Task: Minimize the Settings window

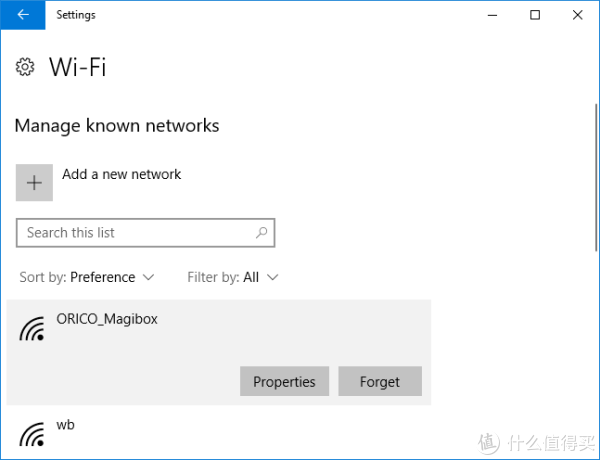Action: click(492, 15)
